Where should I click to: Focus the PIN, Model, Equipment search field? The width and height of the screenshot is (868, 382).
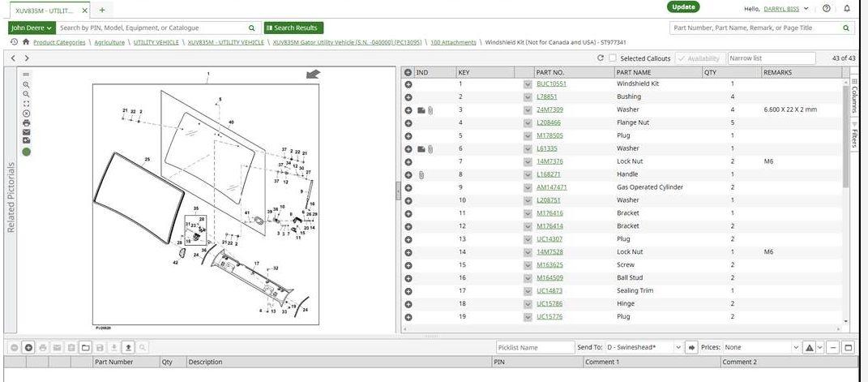coord(151,28)
